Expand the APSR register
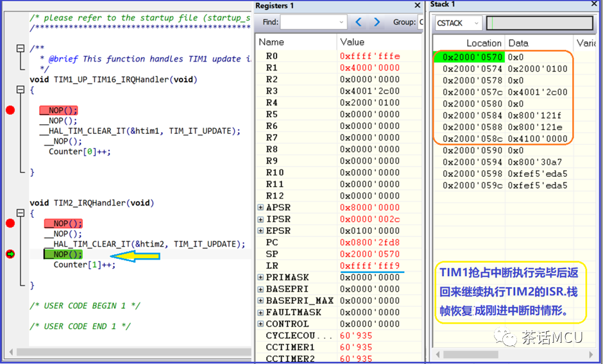The image size is (603, 364). [260, 208]
